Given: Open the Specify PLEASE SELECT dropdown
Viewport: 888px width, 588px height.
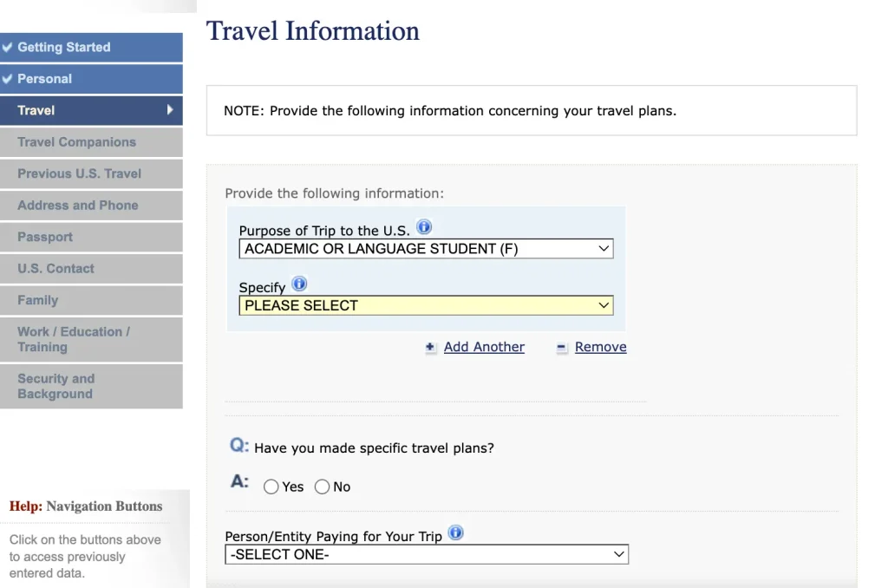Looking at the screenshot, I should pos(426,305).
